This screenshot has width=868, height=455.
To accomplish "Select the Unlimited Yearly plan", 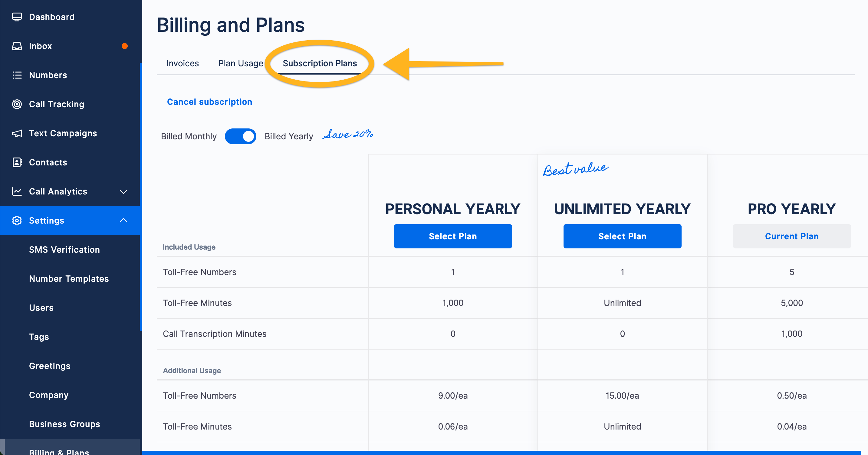I will [x=622, y=237].
